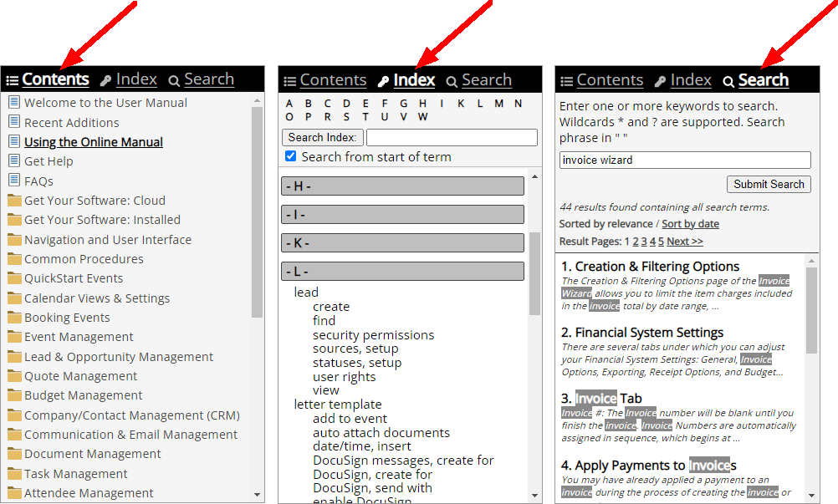Click the Submit Search button

tap(769, 184)
